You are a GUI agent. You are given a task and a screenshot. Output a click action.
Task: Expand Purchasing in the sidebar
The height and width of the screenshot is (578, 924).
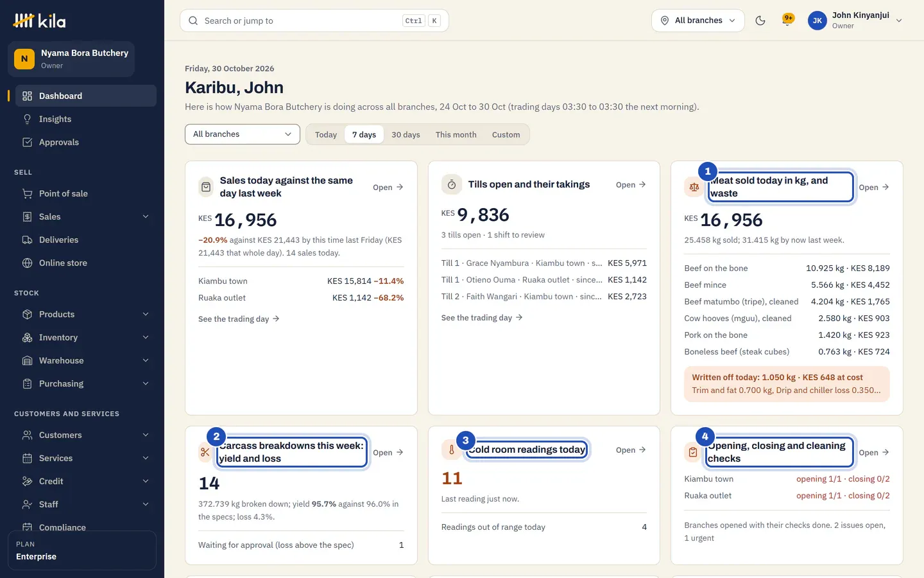point(86,383)
